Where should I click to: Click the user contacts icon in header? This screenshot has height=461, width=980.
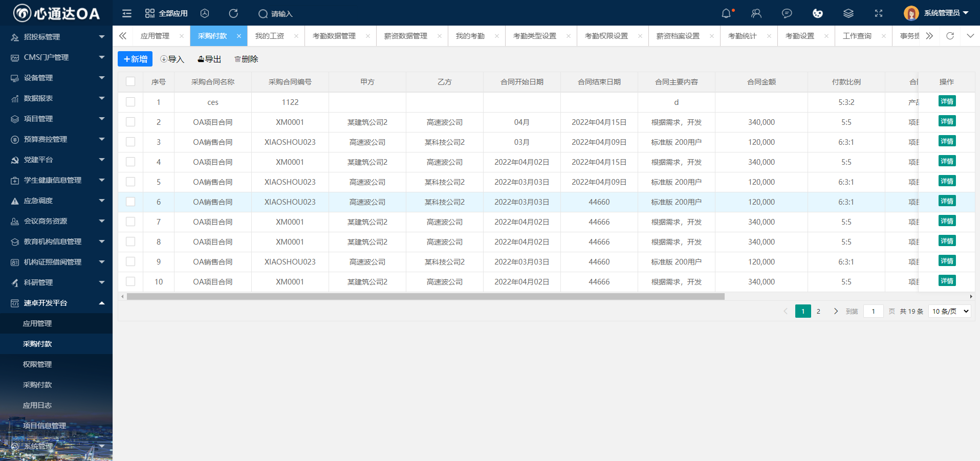pos(756,13)
